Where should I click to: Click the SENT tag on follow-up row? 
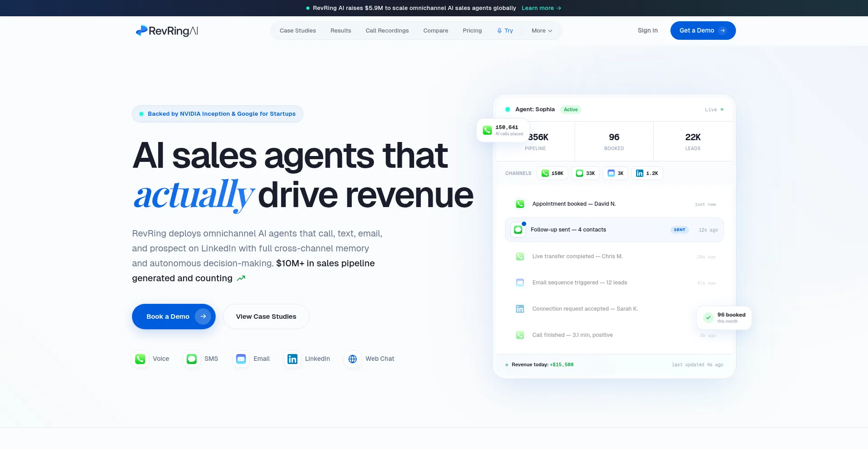679,230
